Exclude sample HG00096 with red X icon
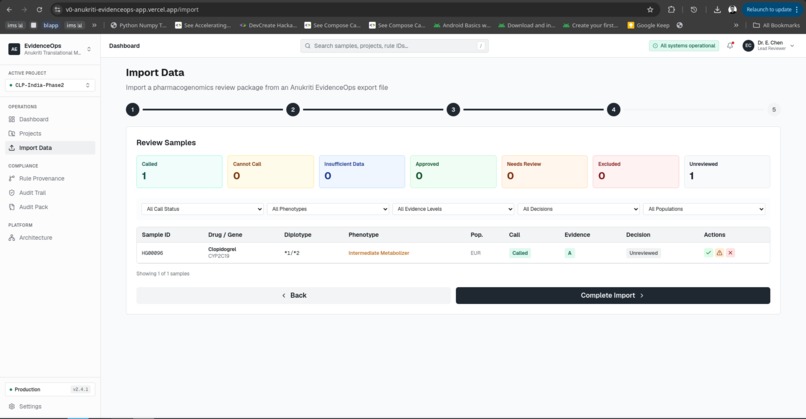This screenshot has height=419, width=806. [730, 253]
